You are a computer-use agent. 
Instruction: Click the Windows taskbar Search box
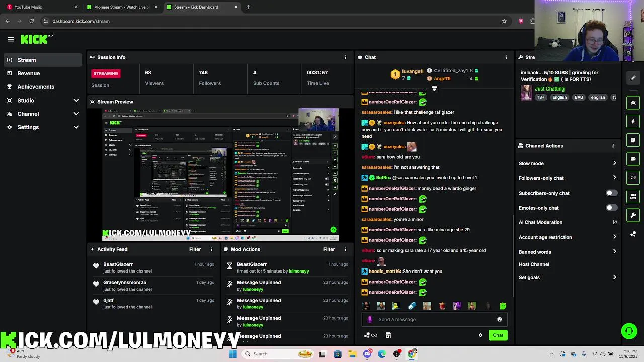[278, 354]
